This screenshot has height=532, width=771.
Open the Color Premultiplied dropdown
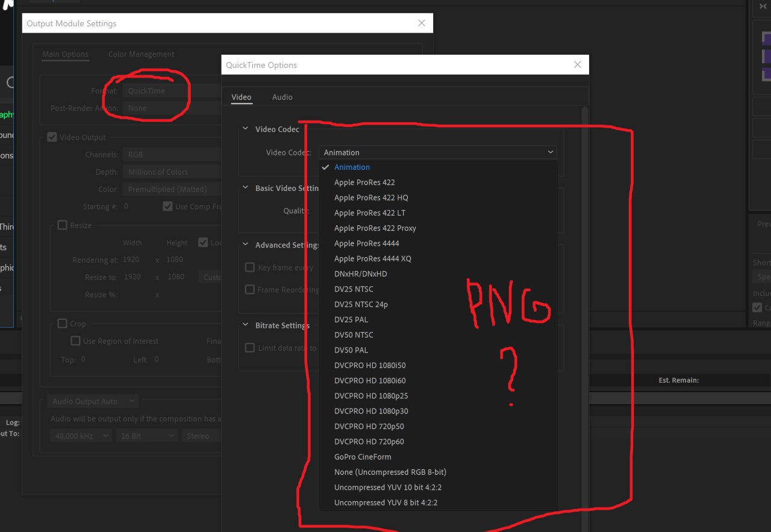tap(172, 189)
